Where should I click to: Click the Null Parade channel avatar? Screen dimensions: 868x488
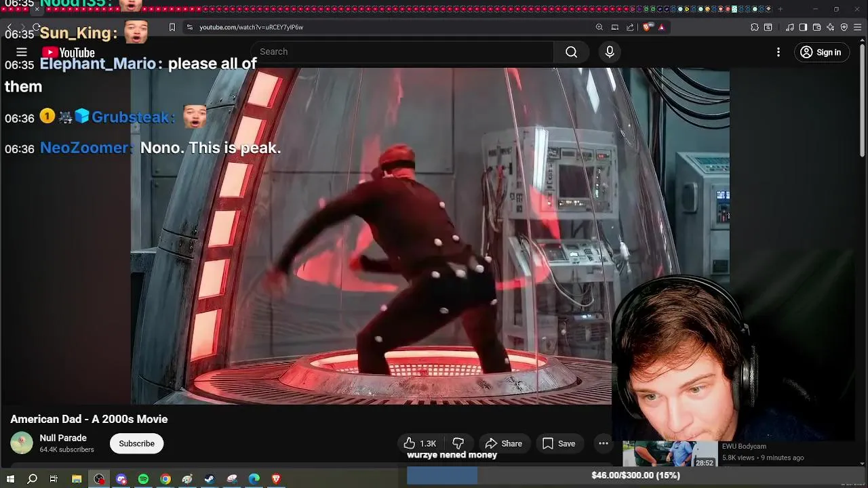click(22, 443)
